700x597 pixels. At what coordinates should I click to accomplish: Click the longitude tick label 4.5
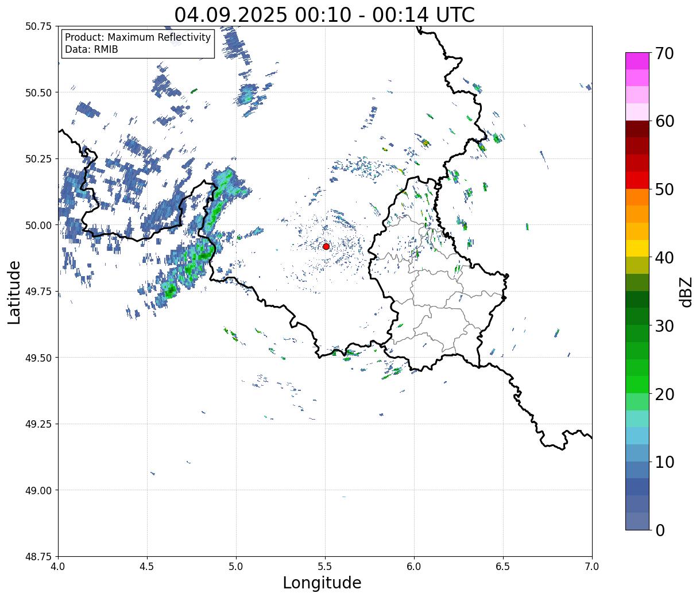coord(147,566)
